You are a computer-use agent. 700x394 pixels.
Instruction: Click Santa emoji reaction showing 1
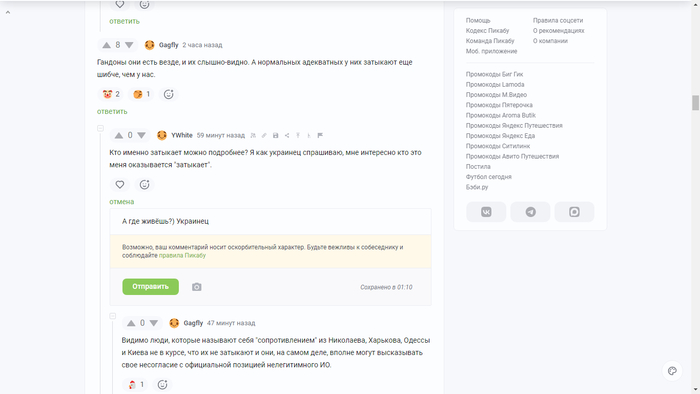coord(136,385)
